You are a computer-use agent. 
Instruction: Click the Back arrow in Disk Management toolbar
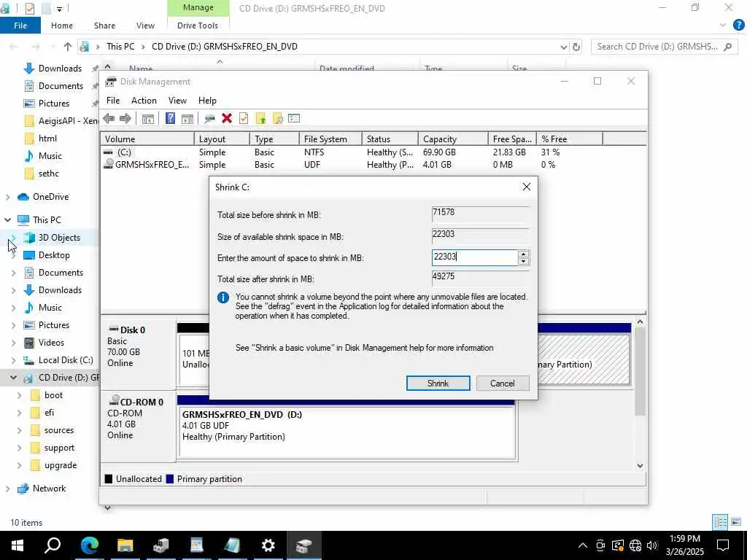click(109, 119)
